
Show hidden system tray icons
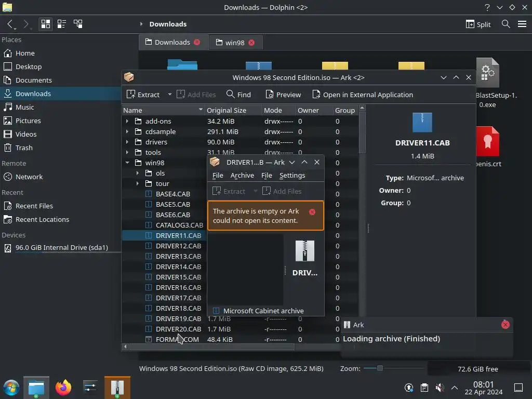(x=455, y=388)
